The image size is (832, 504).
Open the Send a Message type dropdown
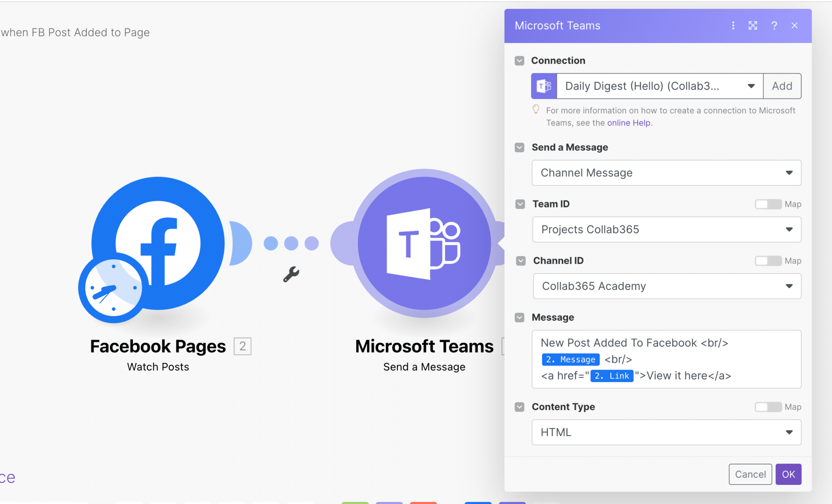click(x=666, y=173)
